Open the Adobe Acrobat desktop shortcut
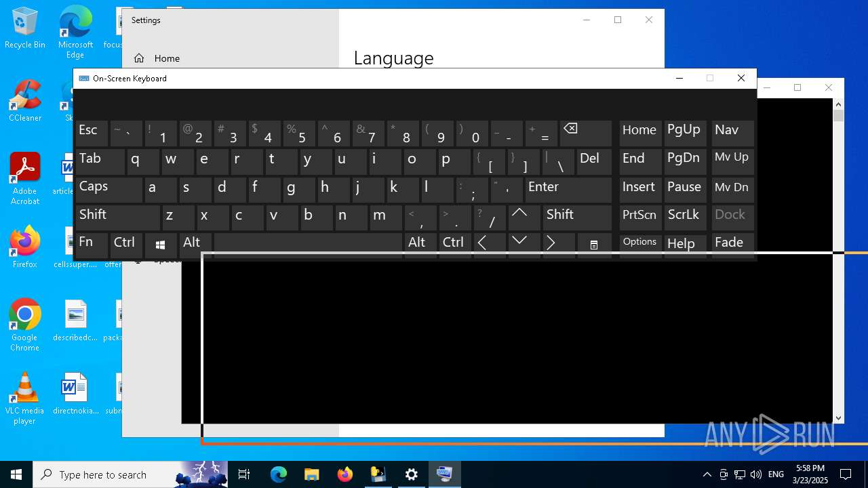 (x=25, y=178)
